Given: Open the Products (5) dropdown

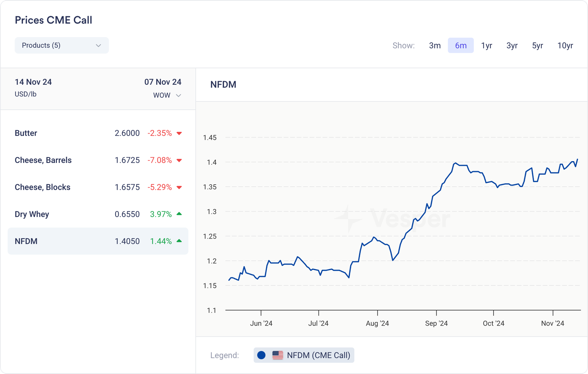Looking at the screenshot, I should [61, 46].
